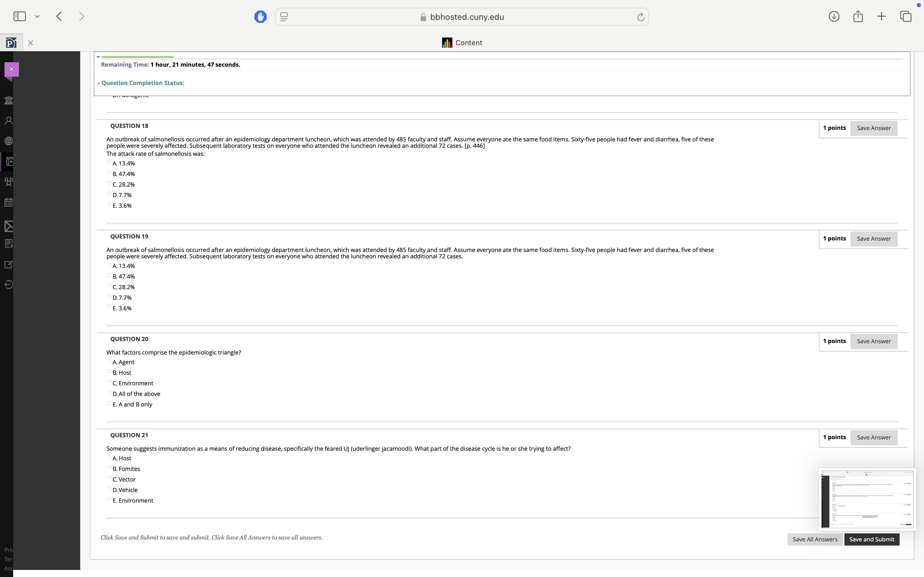Select answer B. 47.4% for Question 18

pyautogui.click(x=110, y=173)
